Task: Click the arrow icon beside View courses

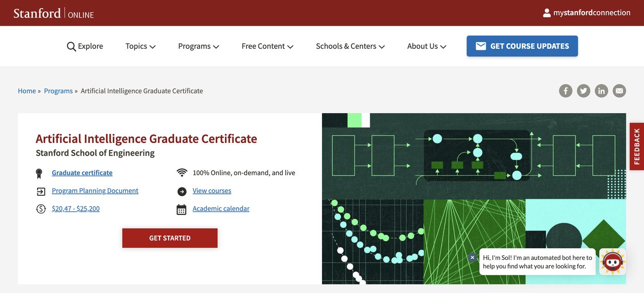Action: 182,191
